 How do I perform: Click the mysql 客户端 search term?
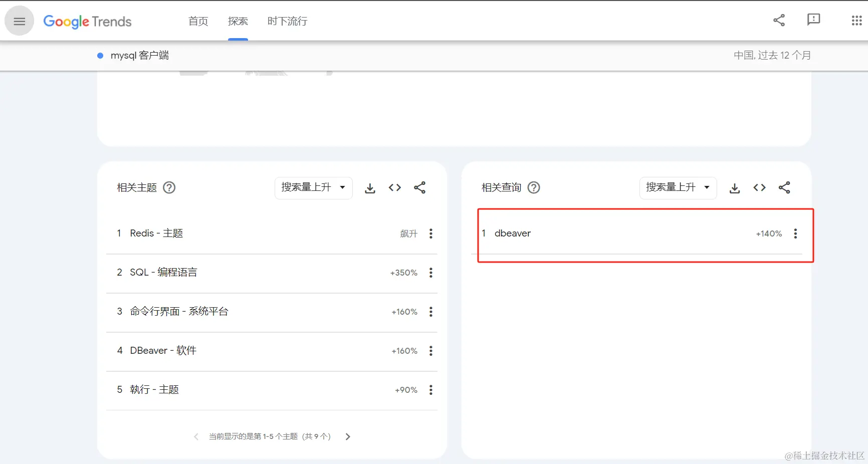[x=139, y=55]
